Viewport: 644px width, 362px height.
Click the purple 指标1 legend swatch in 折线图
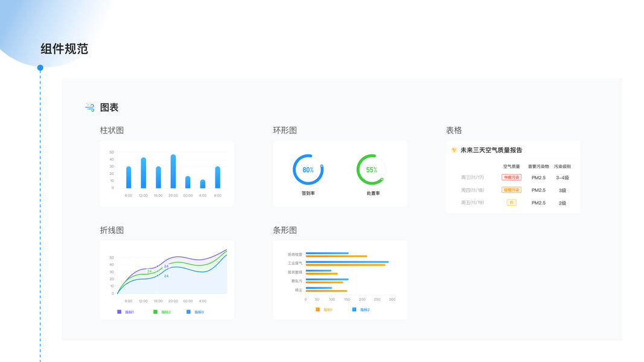[x=119, y=312]
